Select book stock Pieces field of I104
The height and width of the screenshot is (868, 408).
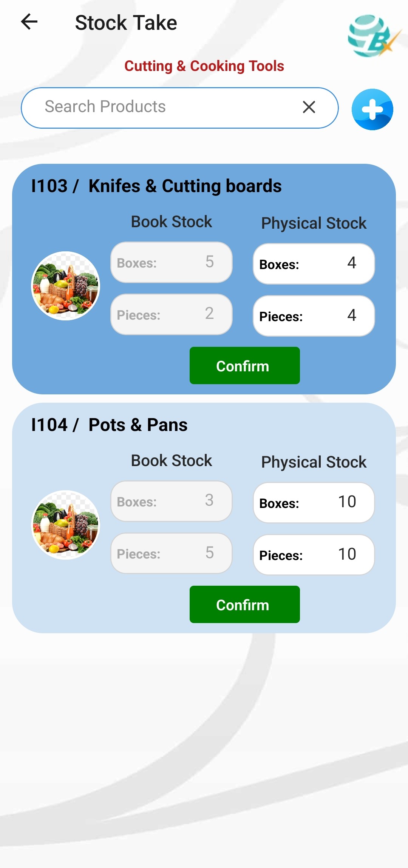point(172,553)
